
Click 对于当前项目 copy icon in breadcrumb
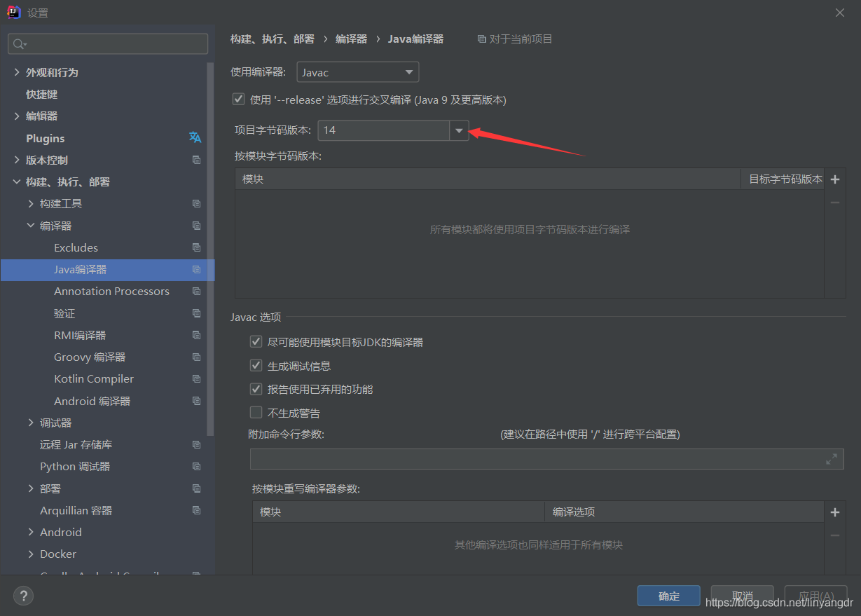click(481, 39)
